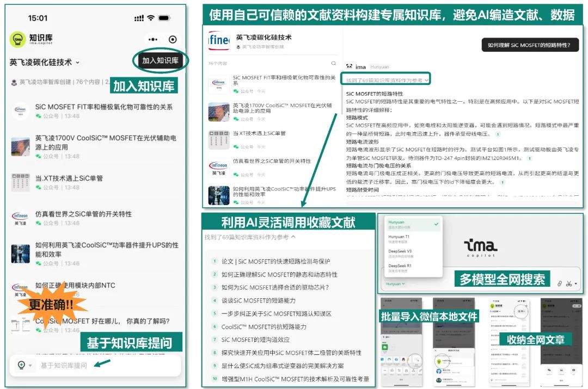Select DeepSeek V3 in model menu
Image resolution: width=588 pixels, height=389 pixels.
(x=413, y=254)
